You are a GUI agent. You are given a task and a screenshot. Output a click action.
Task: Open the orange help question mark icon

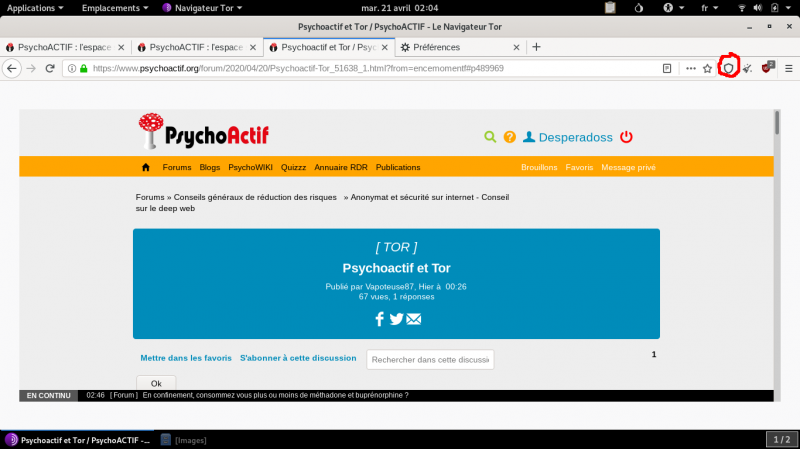(x=509, y=137)
